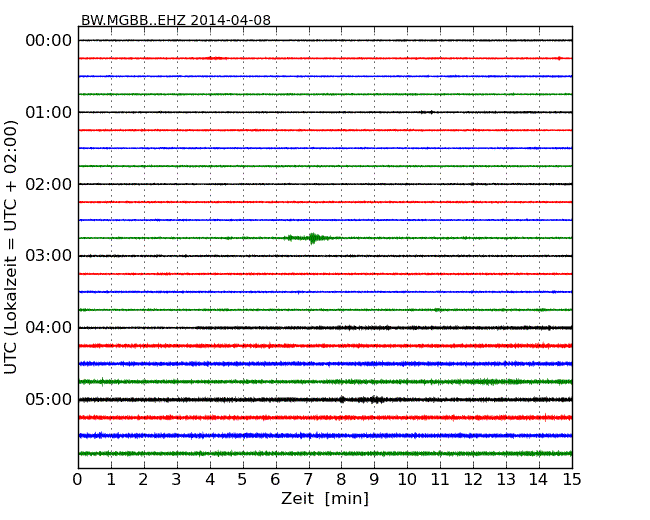This screenshot has height=520, width=650.
Task: Click x-axis tick label 1
Action: click(111, 480)
